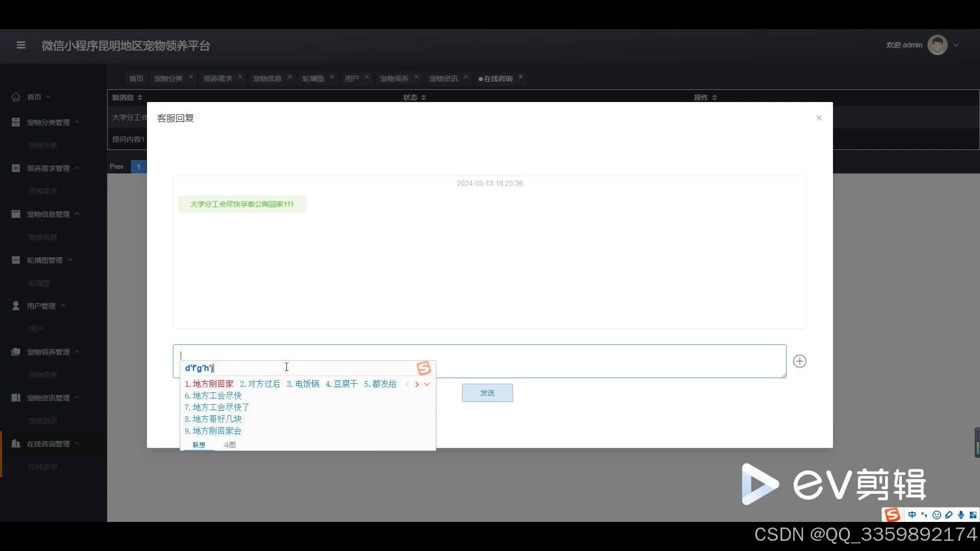The width and height of the screenshot is (980, 551).
Task: Expand the 宠物分类管理 sidebar menu
Action: coord(48,122)
